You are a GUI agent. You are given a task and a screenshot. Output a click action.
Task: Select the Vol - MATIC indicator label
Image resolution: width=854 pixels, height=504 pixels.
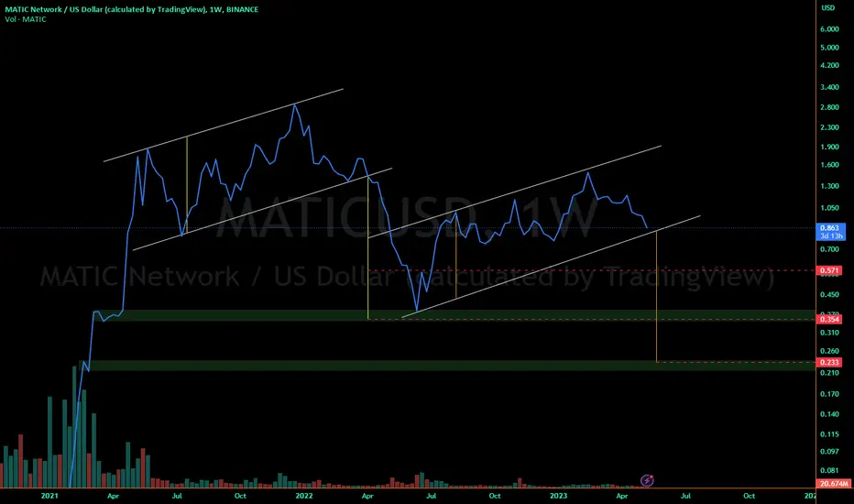tap(26, 19)
